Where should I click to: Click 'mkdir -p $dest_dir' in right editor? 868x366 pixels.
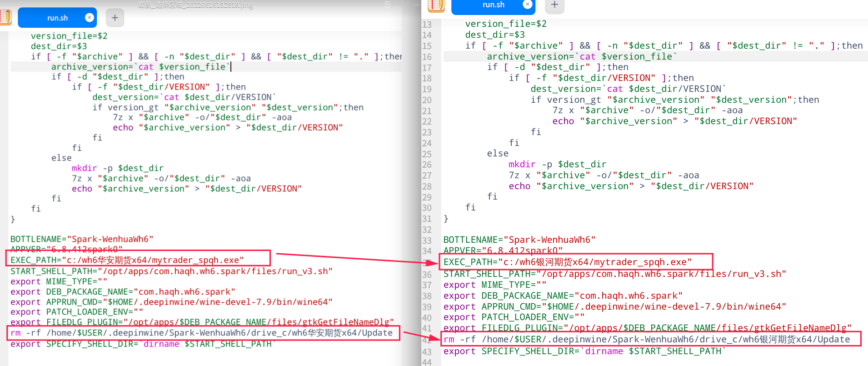click(x=558, y=164)
